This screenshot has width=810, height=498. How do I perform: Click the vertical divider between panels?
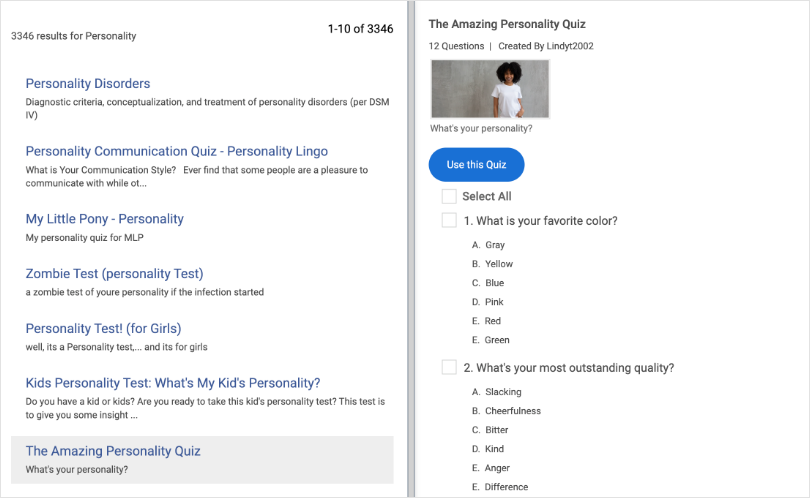[x=410, y=249]
